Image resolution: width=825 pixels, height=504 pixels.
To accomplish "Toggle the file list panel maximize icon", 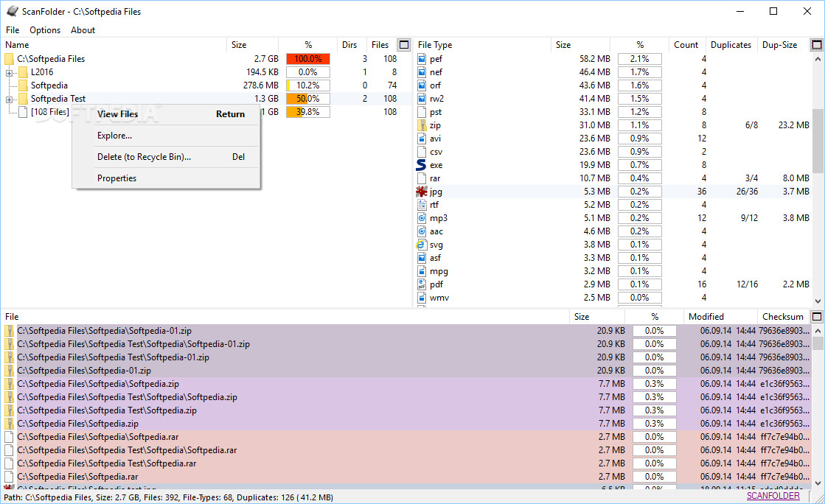I will pos(817,317).
